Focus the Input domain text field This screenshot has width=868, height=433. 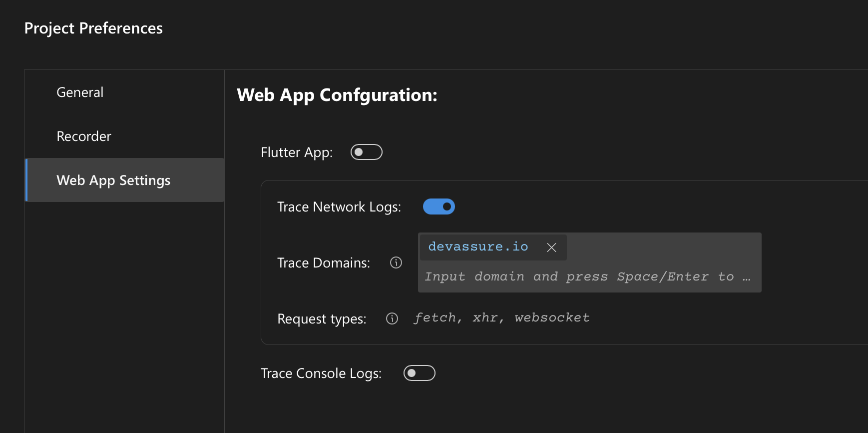(x=579, y=277)
